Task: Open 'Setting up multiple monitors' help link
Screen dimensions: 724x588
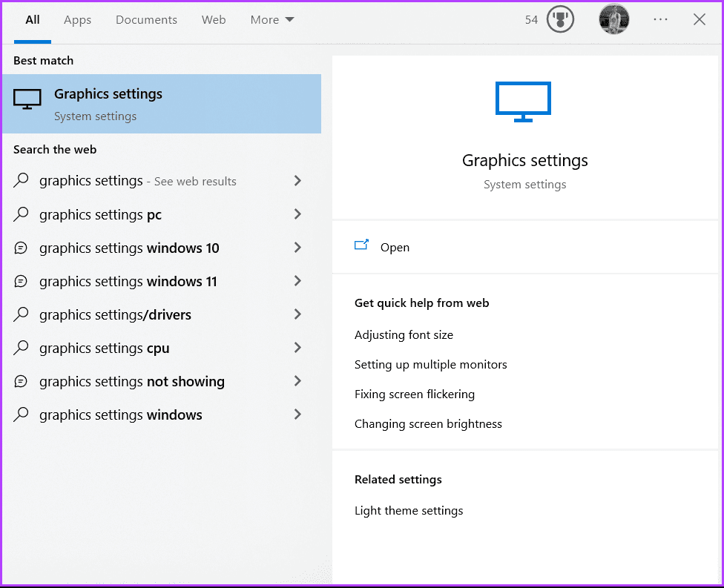Action: pos(430,365)
